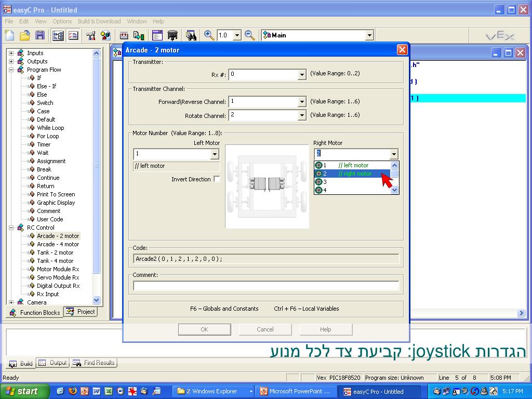The image size is (532, 399).
Task: Click the colored shapes toolbar icon
Action: (x=105, y=35)
